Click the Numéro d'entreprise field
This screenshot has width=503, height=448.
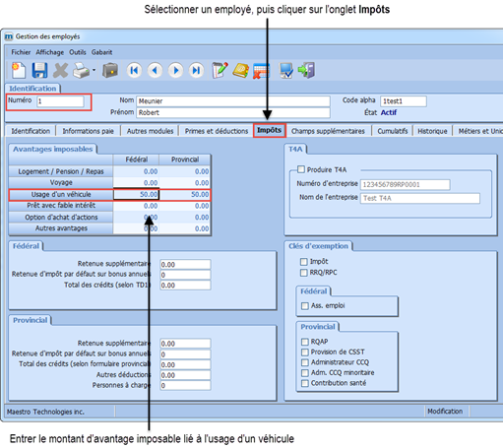click(406, 184)
